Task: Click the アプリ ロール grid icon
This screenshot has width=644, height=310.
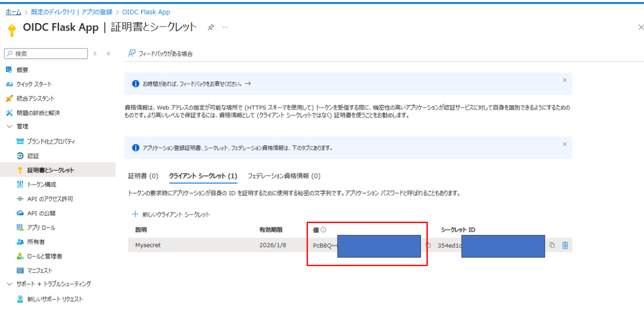Action: click(20, 228)
